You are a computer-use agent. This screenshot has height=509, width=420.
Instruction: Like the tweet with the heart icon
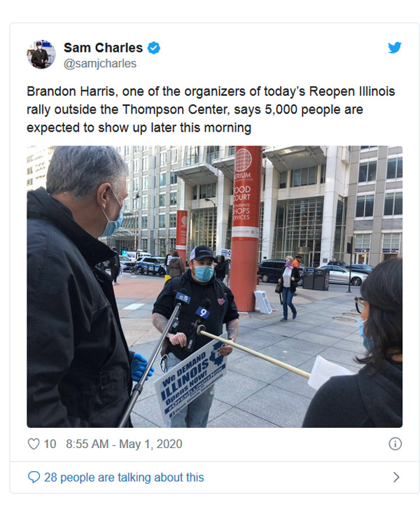(x=34, y=444)
